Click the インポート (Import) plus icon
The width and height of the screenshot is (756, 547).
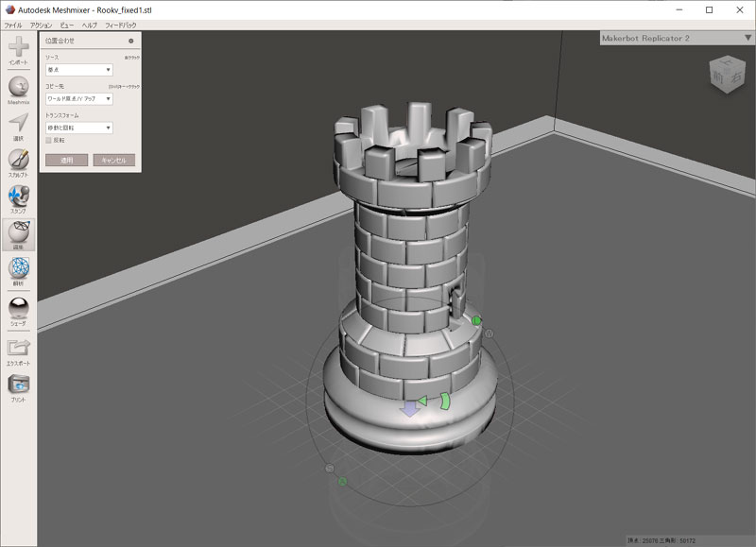pos(18,47)
